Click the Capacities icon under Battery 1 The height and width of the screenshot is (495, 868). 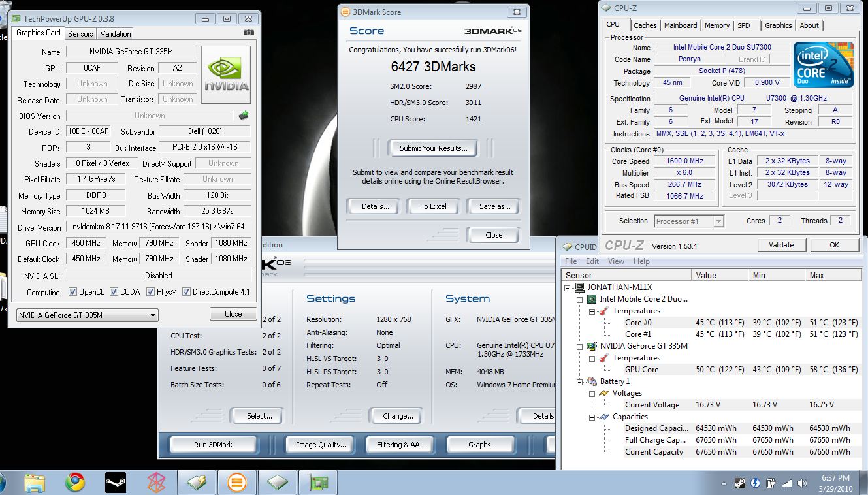(604, 417)
